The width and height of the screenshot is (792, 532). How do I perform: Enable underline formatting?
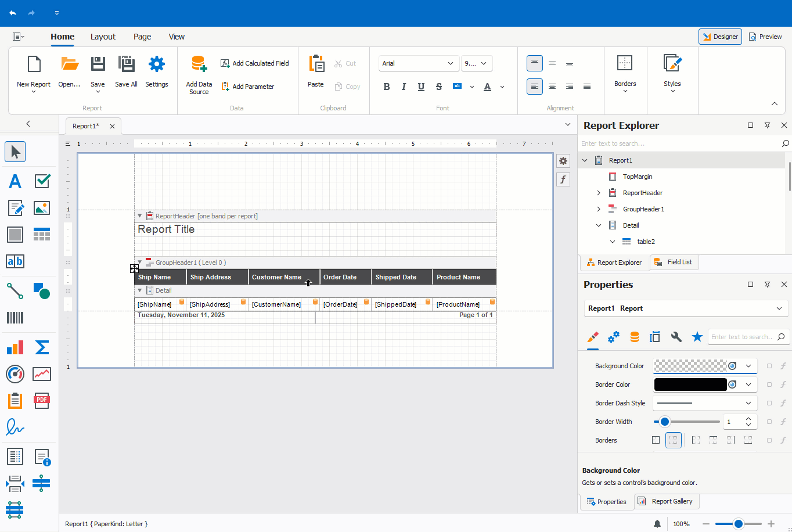click(421, 86)
